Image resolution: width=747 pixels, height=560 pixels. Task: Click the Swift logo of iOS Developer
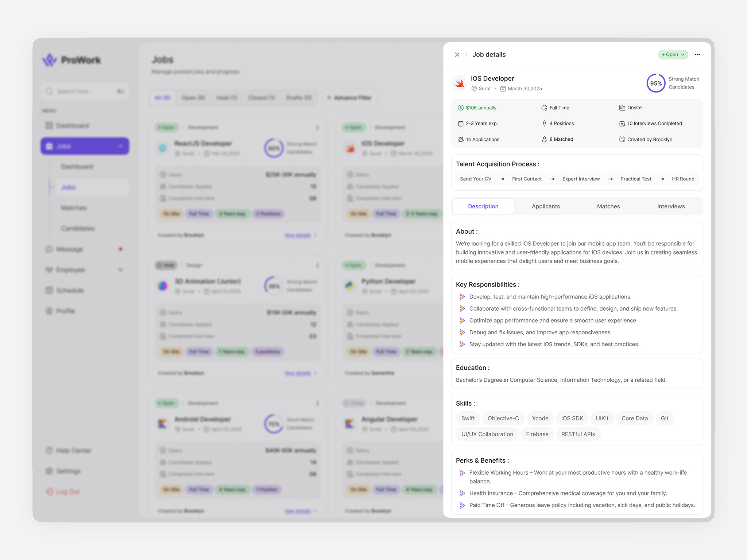click(459, 83)
